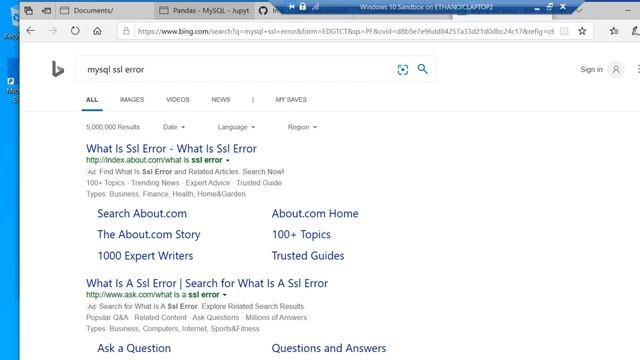Restore the Windows 10 Sandbox session

coord(550,7)
